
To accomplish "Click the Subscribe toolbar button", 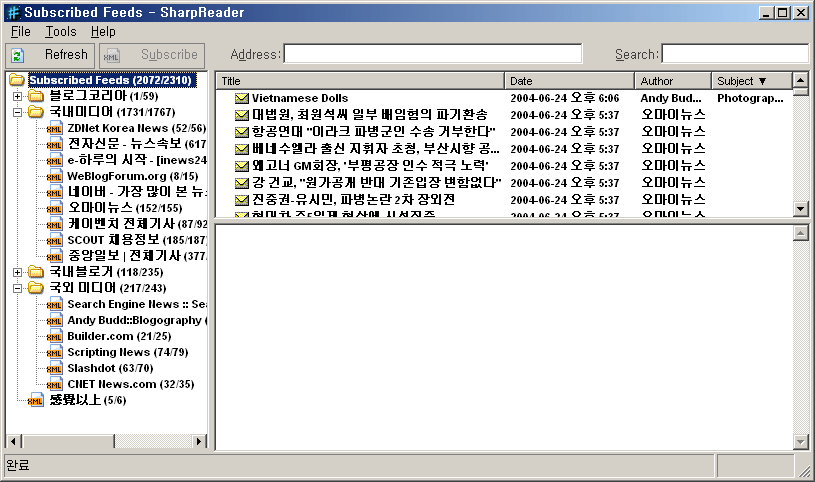I will tap(152, 55).
